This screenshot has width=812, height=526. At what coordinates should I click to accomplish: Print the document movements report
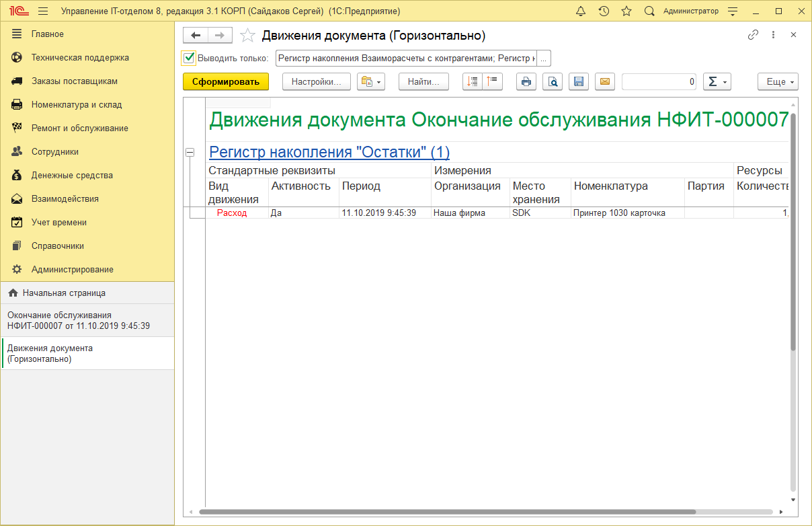click(526, 81)
